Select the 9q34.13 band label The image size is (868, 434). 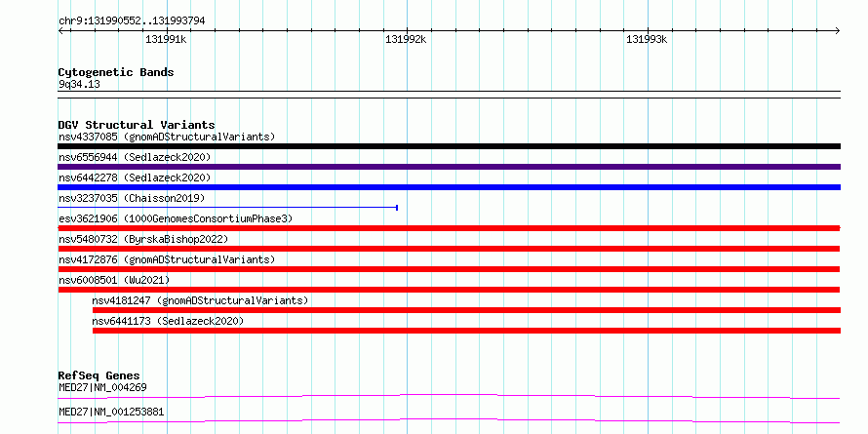point(79,85)
